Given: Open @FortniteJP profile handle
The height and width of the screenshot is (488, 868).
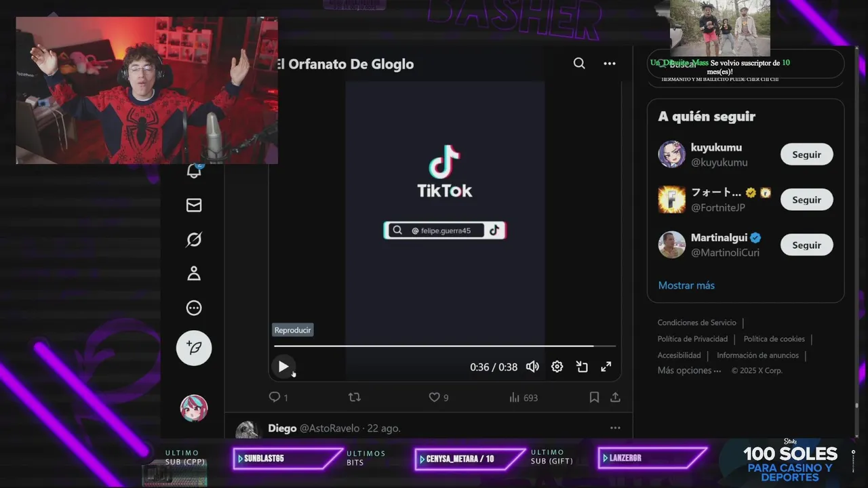Looking at the screenshot, I should click(x=718, y=207).
